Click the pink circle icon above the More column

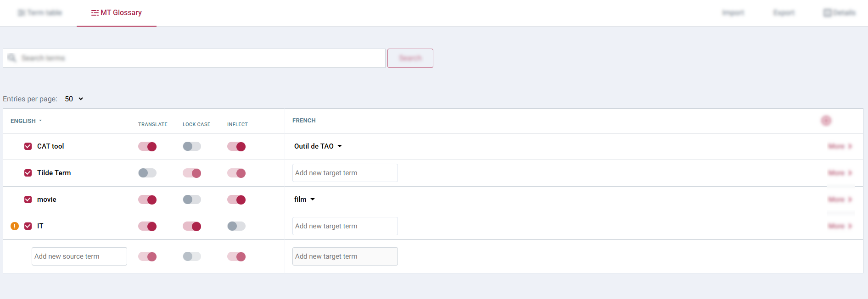tap(826, 120)
